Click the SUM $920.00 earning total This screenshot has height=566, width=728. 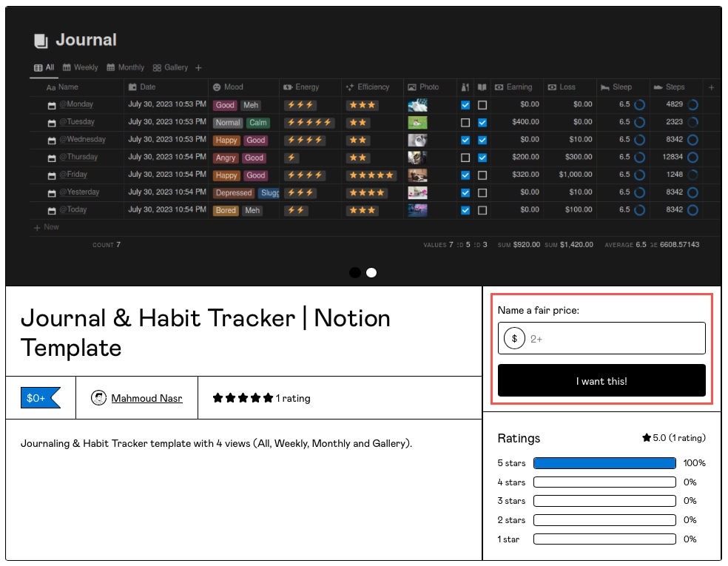tap(519, 245)
